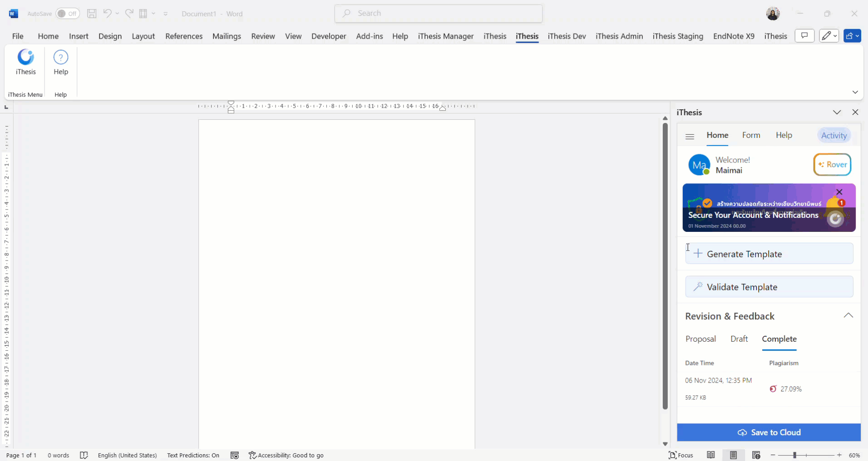
Task: Click the macro recording icon in status bar
Action: click(235, 455)
